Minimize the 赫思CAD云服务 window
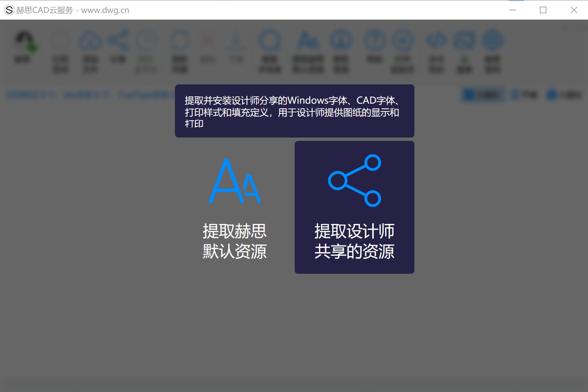Image resolution: width=588 pixels, height=392 pixels. [513, 10]
